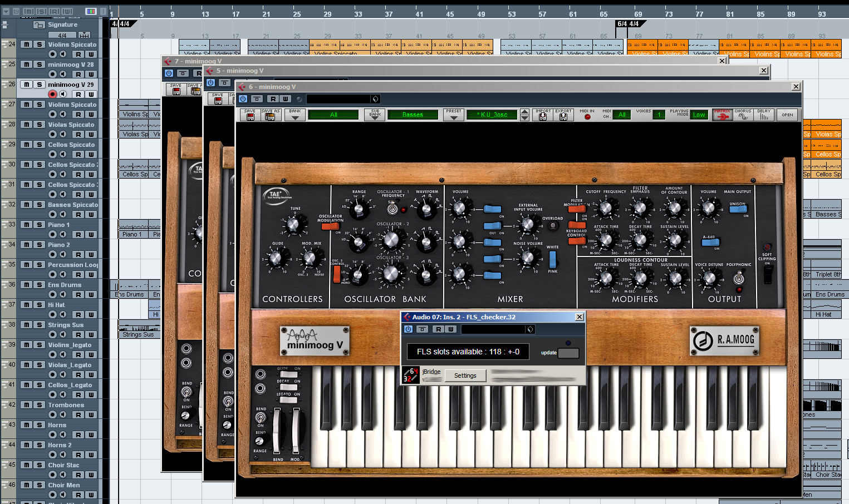Mute the Piano 1 track

26,225
